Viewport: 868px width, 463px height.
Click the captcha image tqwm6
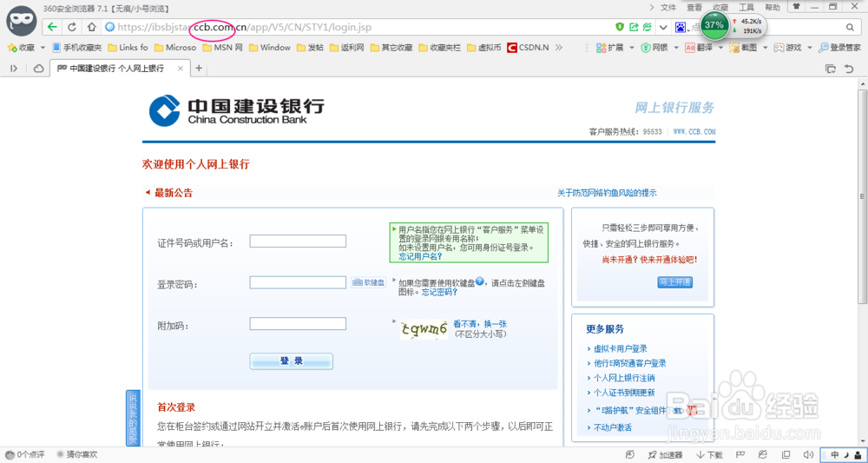click(x=424, y=329)
